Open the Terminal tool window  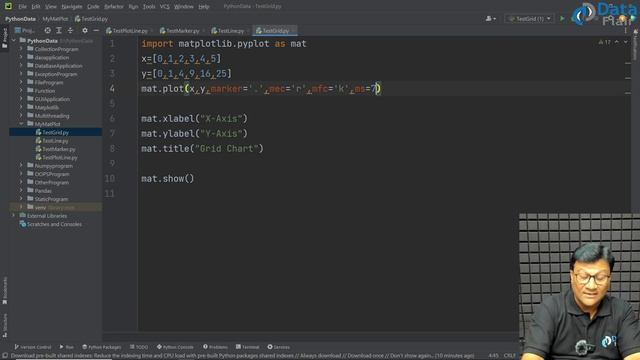(247, 347)
